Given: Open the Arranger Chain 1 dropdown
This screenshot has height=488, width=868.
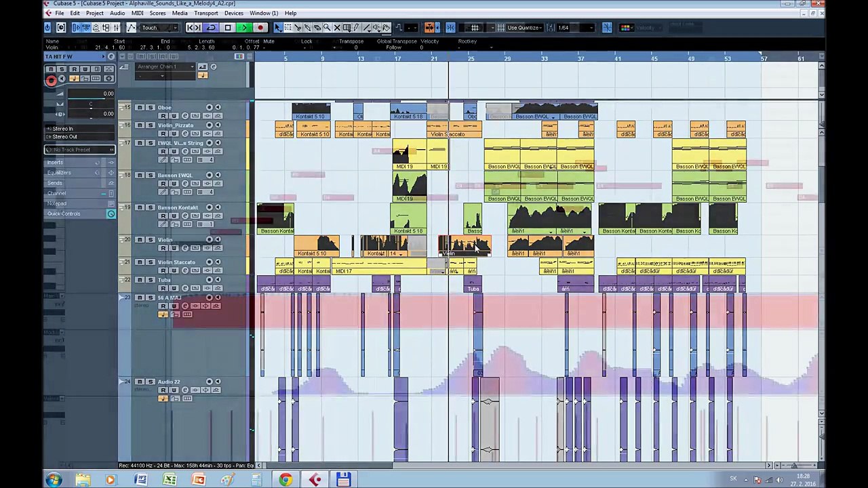Looking at the screenshot, I should [x=165, y=66].
